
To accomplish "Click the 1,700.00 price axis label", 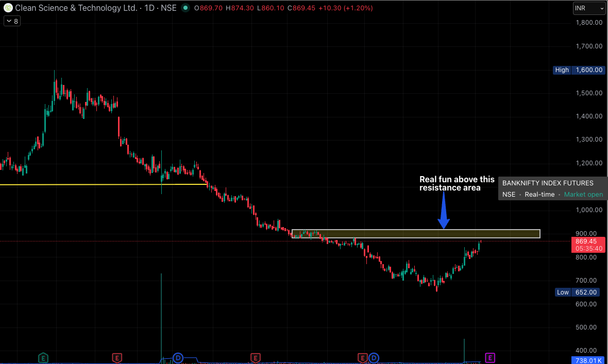I will (589, 46).
